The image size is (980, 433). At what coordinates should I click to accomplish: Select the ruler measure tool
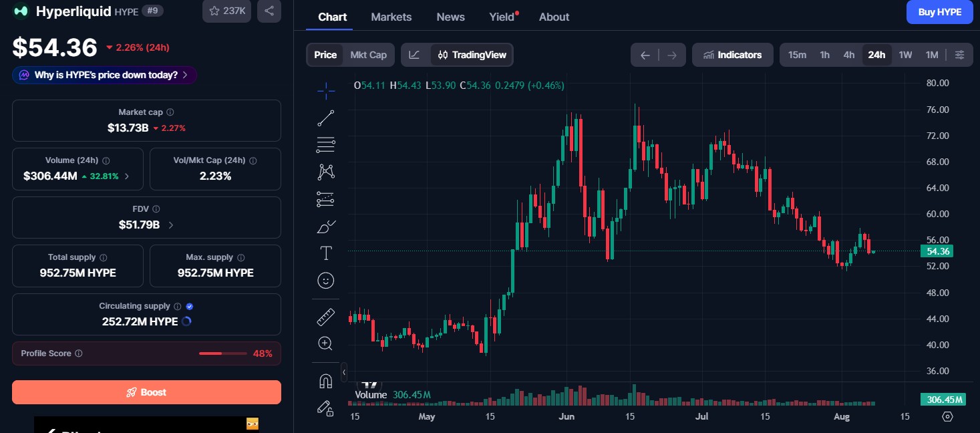click(x=325, y=317)
